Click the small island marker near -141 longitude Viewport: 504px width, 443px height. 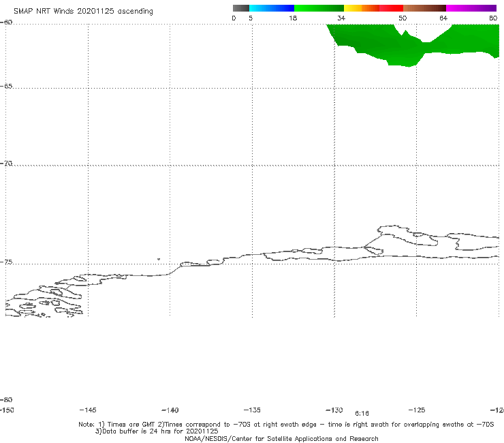click(159, 259)
